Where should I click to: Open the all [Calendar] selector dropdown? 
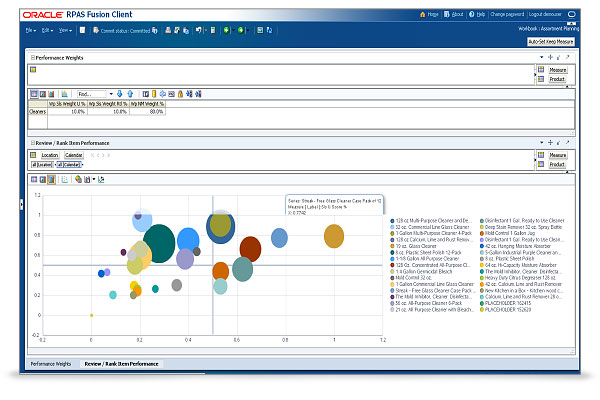click(x=83, y=165)
